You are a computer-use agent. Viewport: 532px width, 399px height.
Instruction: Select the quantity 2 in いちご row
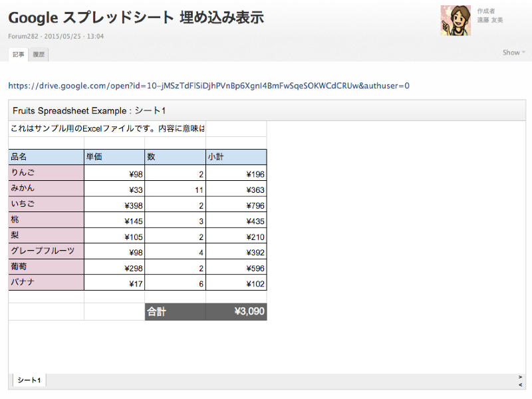(175, 204)
